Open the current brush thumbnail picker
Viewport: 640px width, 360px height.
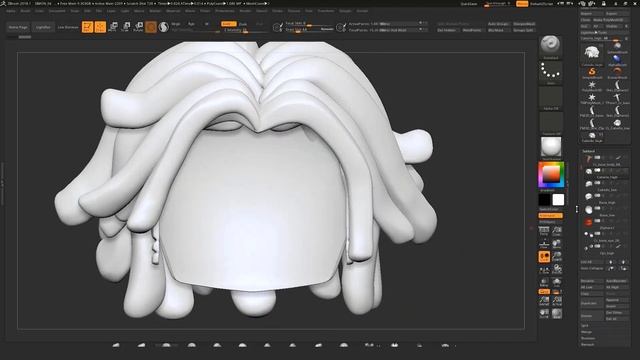(x=551, y=47)
